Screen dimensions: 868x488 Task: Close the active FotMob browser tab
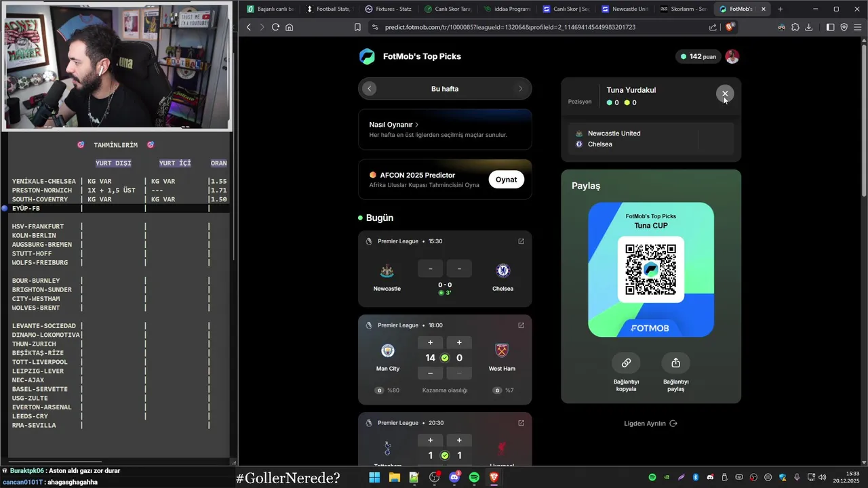click(764, 9)
